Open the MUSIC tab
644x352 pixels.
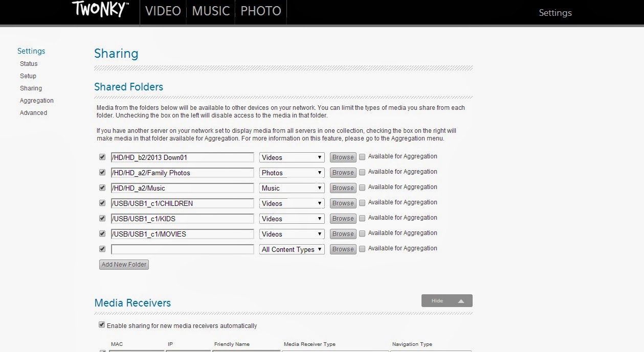click(211, 11)
